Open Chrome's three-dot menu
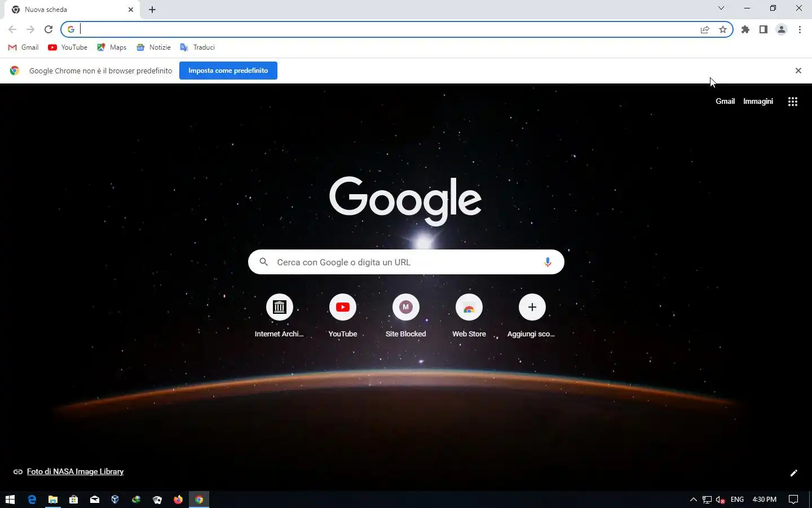Viewport: 812px width, 508px height. click(x=800, y=29)
